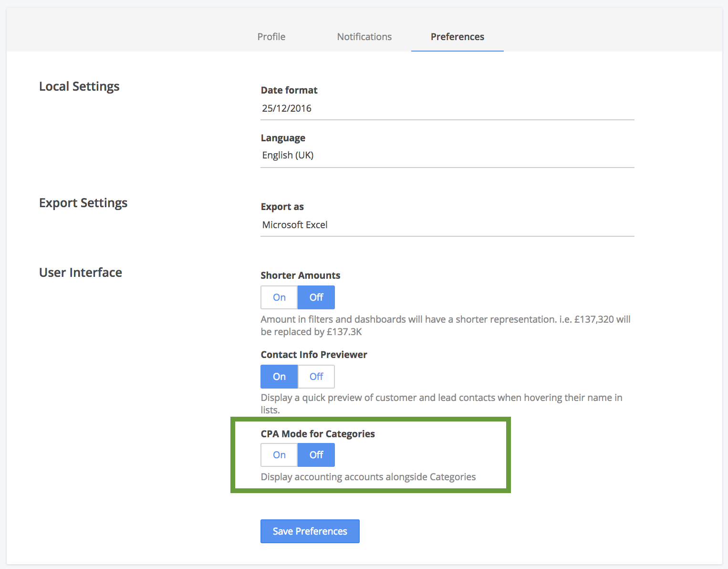
Task: Switch to the Notifications tab
Action: pos(364,37)
